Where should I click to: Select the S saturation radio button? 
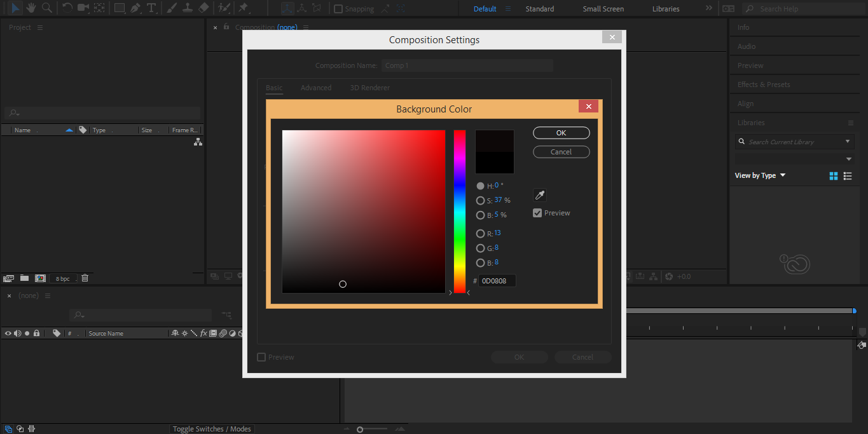(x=481, y=201)
